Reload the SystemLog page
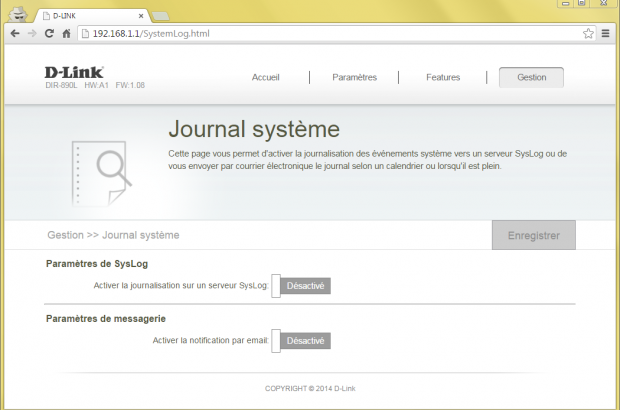The width and height of the screenshot is (620, 410). 49,33
